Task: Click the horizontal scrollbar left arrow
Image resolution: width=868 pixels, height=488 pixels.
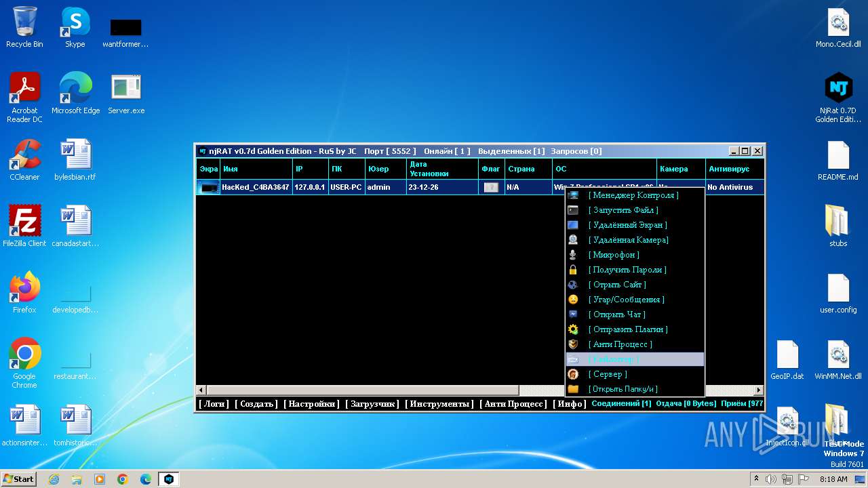Action: pos(201,390)
